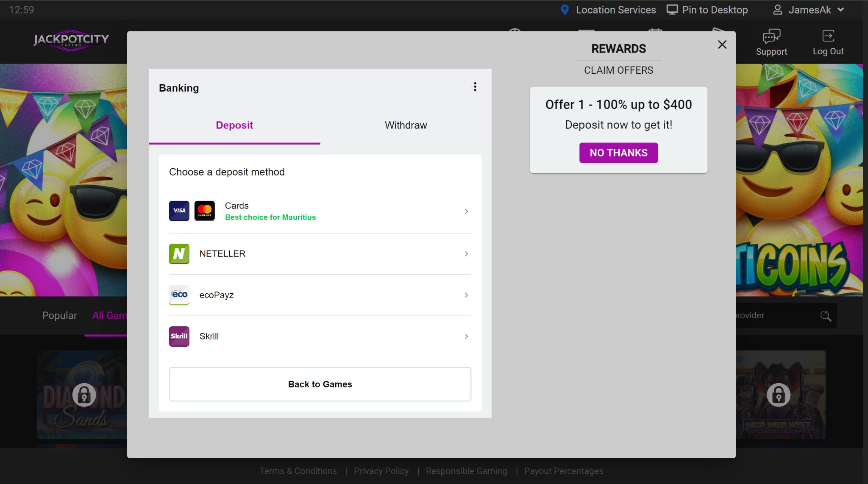Open the Banking three-dot options menu
Image resolution: width=868 pixels, height=484 pixels.
click(475, 87)
